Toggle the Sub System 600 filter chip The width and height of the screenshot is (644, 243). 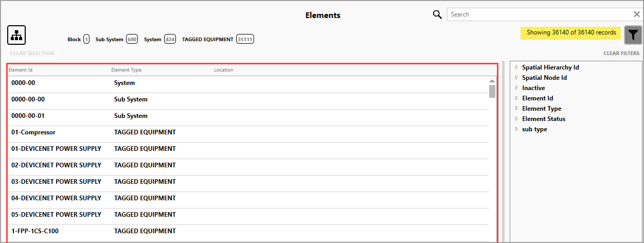(116, 39)
